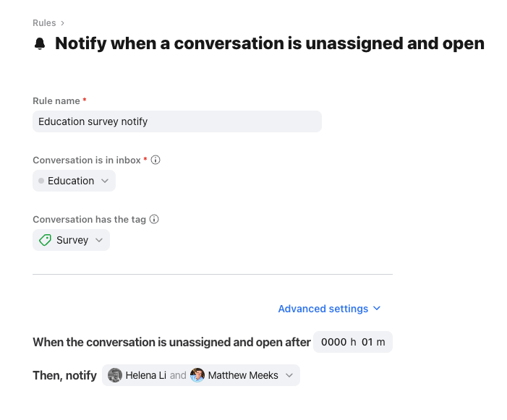The height and width of the screenshot is (420, 507).
Task: Click the minutes value 01 field
Action: (x=367, y=342)
